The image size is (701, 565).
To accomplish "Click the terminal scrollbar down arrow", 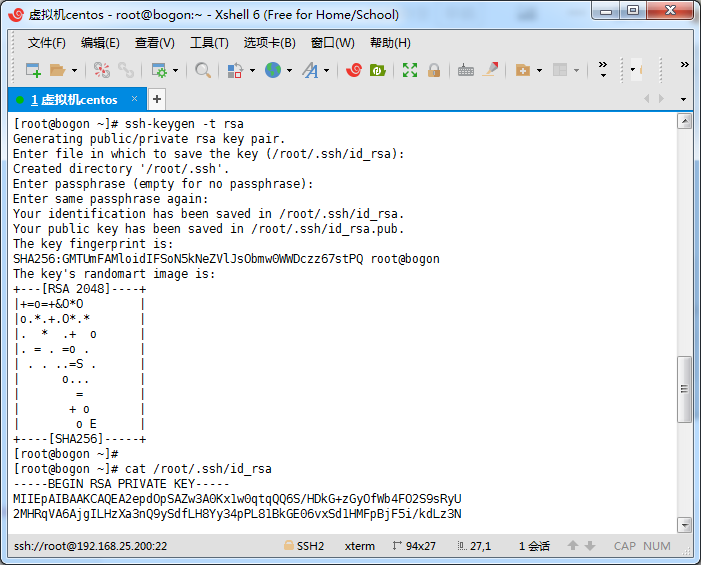I will point(684,525).
